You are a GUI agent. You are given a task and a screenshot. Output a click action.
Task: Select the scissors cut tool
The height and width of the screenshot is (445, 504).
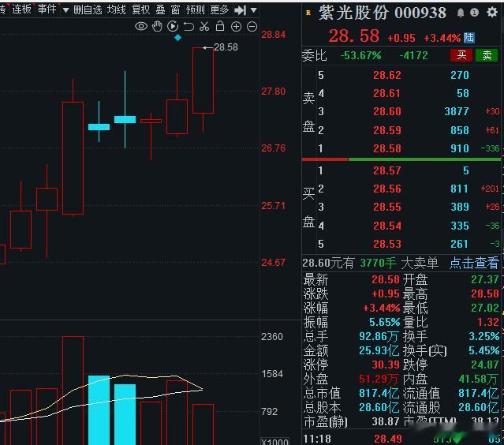pos(204,26)
